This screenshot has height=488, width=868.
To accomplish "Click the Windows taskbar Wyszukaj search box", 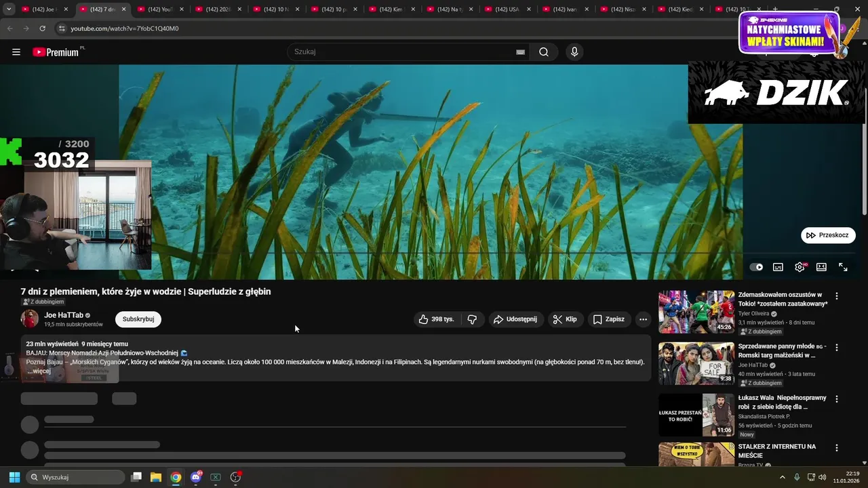I will [75, 477].
